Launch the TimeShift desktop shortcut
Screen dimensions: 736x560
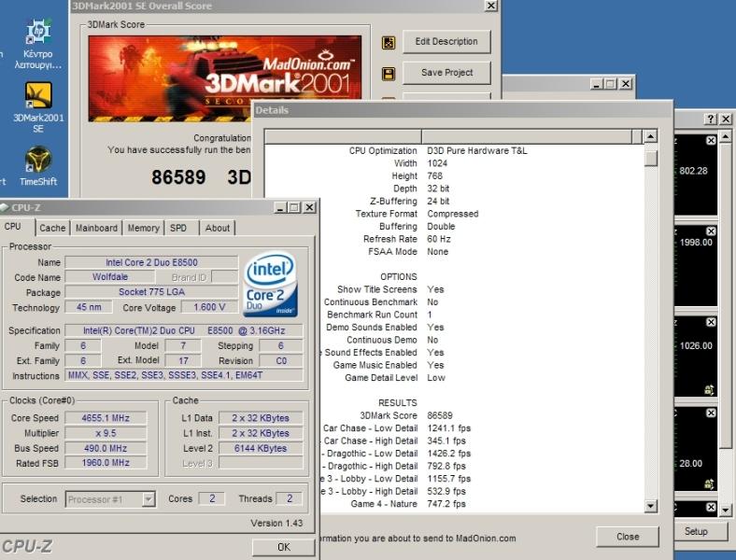38,166
